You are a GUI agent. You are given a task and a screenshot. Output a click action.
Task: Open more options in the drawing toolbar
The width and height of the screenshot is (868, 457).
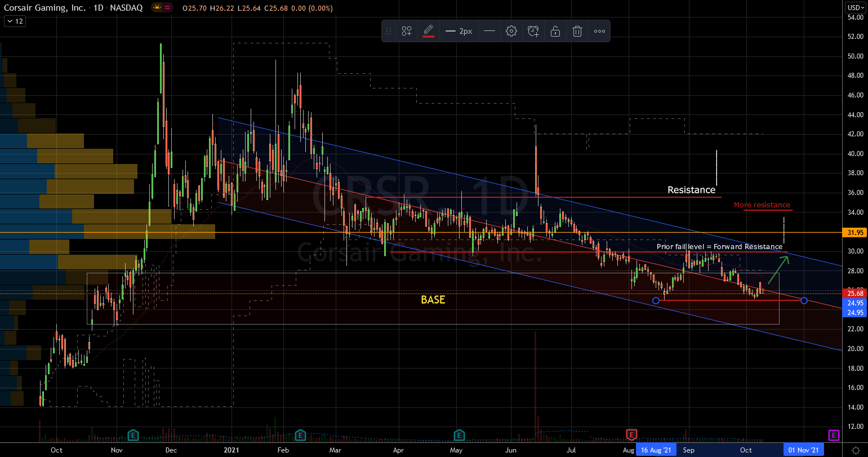599,31
